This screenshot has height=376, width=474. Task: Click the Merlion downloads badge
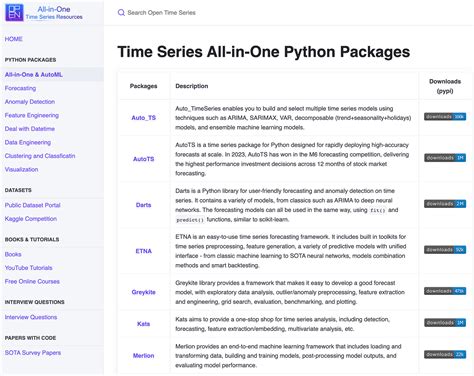click(x=445, y=354)
